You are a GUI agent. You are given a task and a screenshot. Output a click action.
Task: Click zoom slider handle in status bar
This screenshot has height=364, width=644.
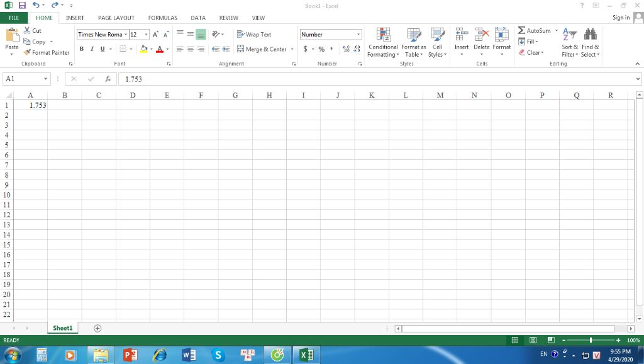[x=591, y=340]
